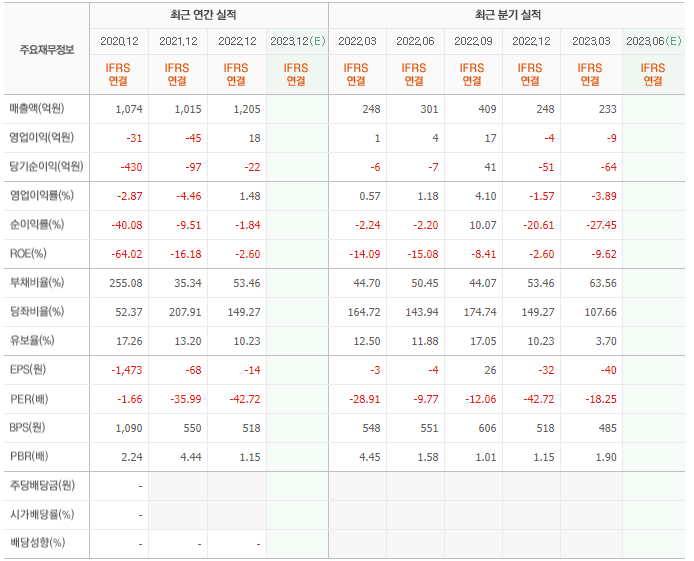Click the 2.24 PBR value
694x561 pixels.
(x=132, y=457)
